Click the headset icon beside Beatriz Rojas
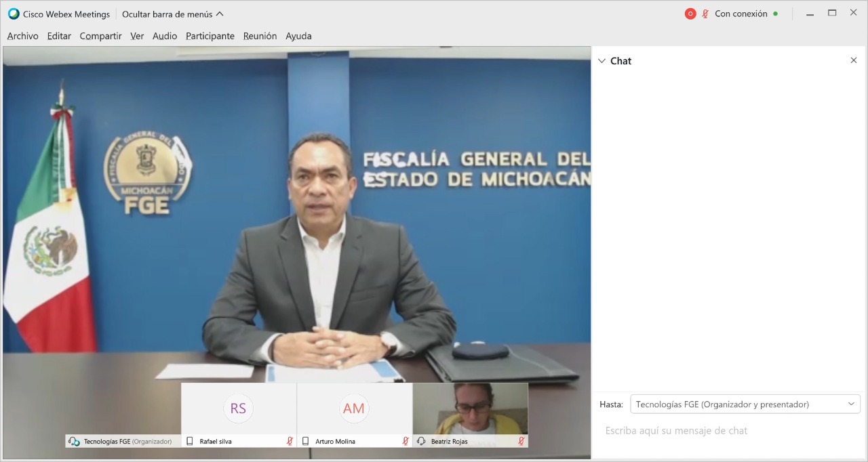The height and width of the screenshot is (462, 868). [421, 441]
